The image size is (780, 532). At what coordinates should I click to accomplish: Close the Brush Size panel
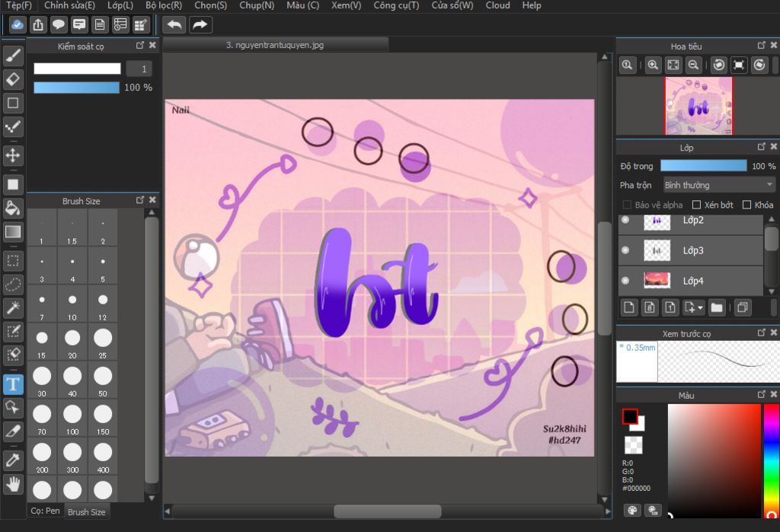(152, 200)
